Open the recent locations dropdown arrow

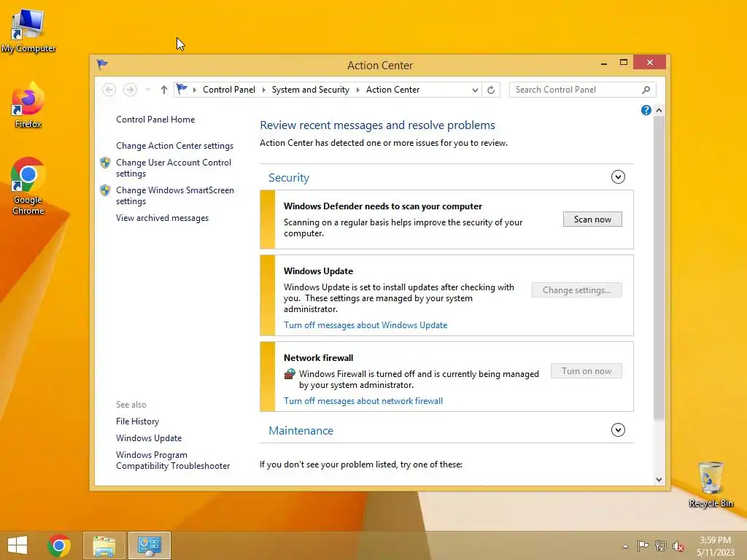pos(147,90)
